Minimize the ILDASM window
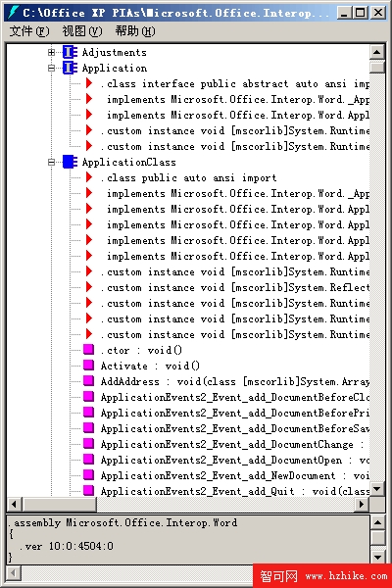The image size is (392, 588). tap(344, 13)
